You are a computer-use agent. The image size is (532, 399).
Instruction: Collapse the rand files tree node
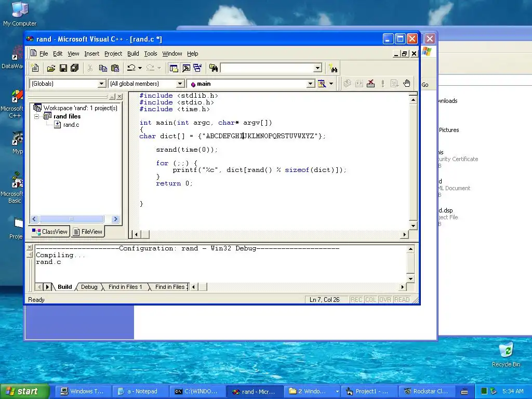(x=37, y=116)
